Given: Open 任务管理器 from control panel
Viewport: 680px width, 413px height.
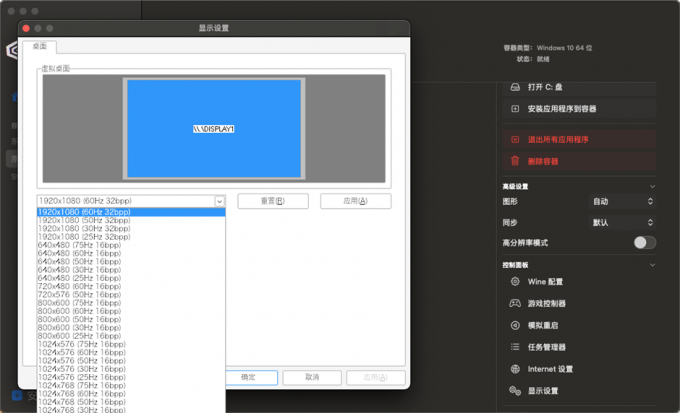Looking at the screenshot, I should (546, 347).
